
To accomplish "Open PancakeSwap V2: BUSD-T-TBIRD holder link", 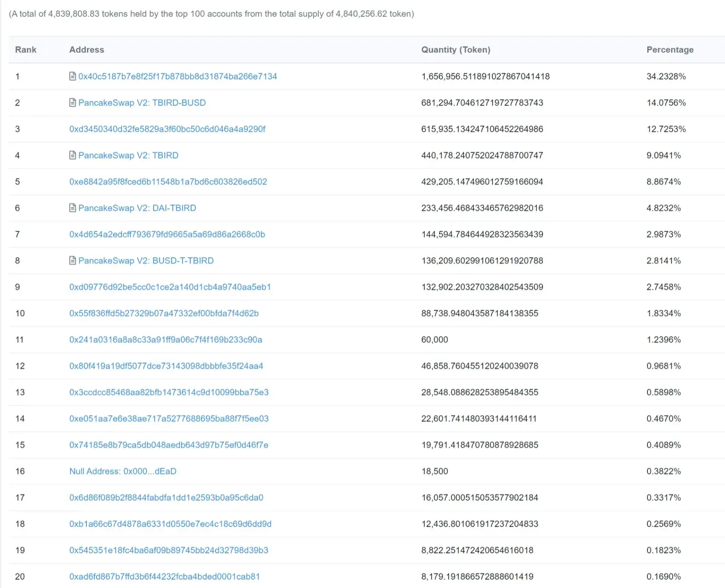I will click(146, 261).
